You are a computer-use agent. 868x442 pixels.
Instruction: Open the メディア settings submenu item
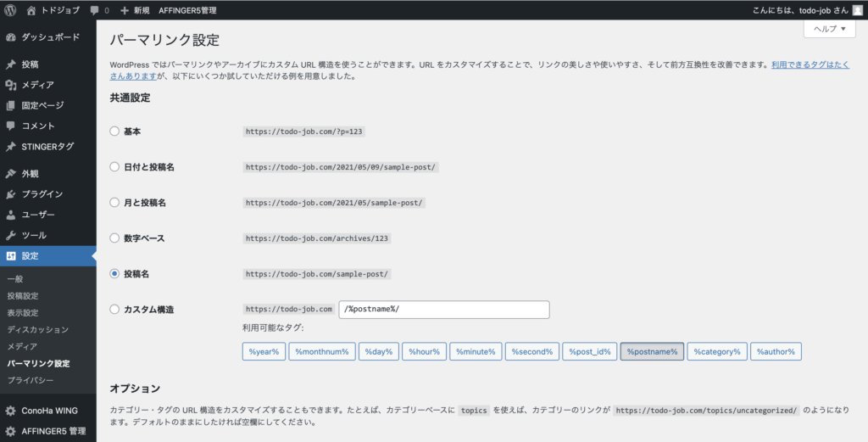pyautogui.click(x=22, y=347)
